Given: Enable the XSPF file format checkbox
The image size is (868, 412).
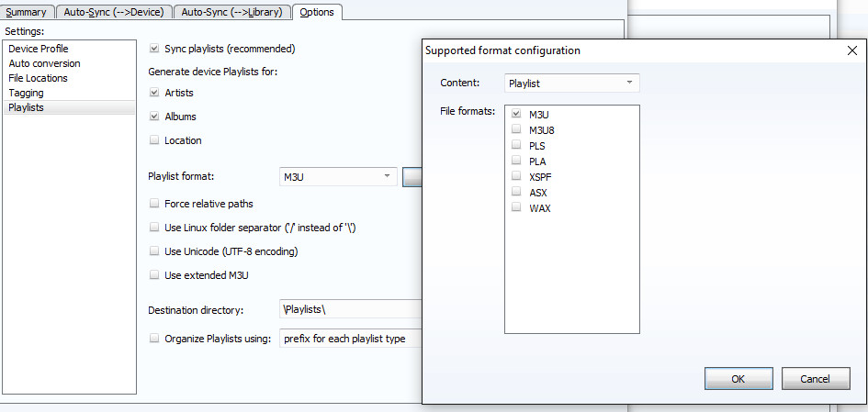Looking at the screenshot, I should tap(516, 177).
